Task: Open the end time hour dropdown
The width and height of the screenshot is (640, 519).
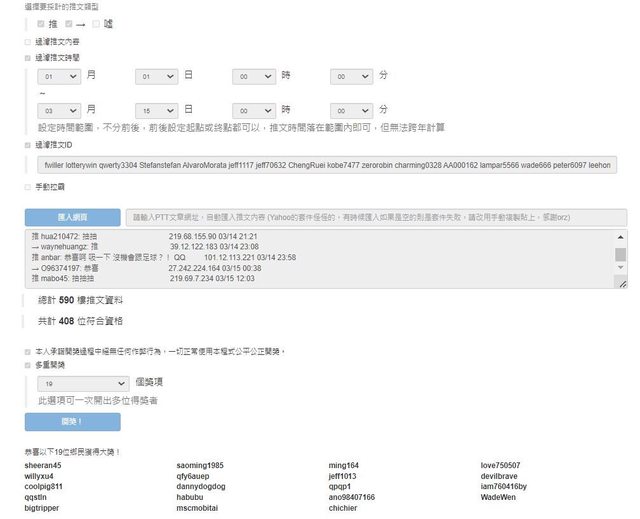Action: click(254, 110)
